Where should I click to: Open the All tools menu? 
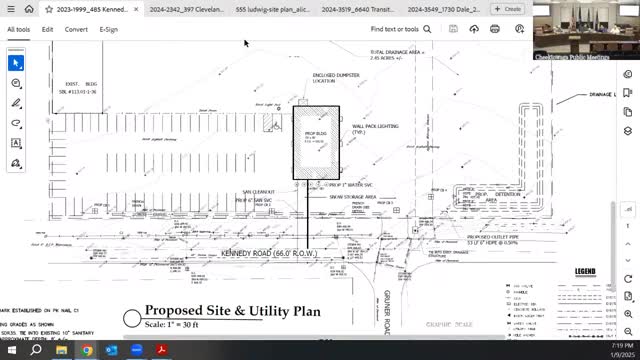pyautogui.click(x=18, y=29)
